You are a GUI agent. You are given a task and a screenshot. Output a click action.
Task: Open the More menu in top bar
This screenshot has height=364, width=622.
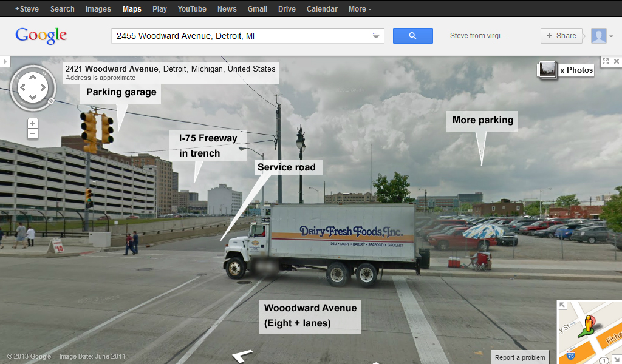point(360,8)
